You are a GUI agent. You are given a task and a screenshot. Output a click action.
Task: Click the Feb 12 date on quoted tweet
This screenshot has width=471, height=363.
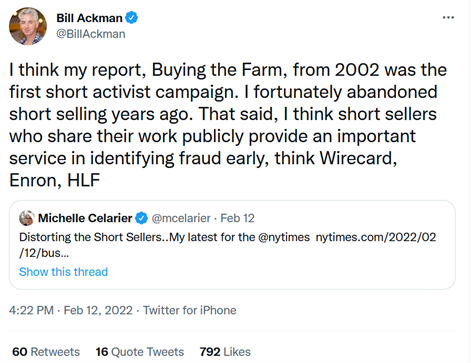237,218
